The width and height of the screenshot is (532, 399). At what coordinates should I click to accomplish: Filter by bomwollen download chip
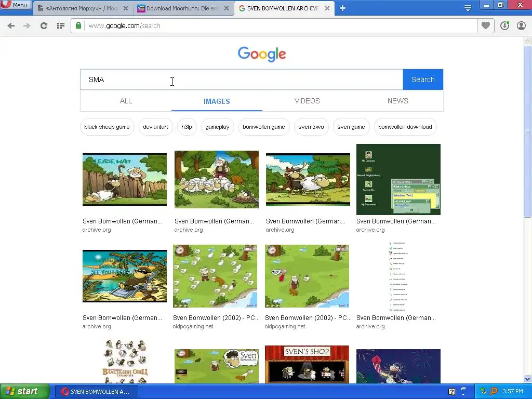click(x=405, y=127)
